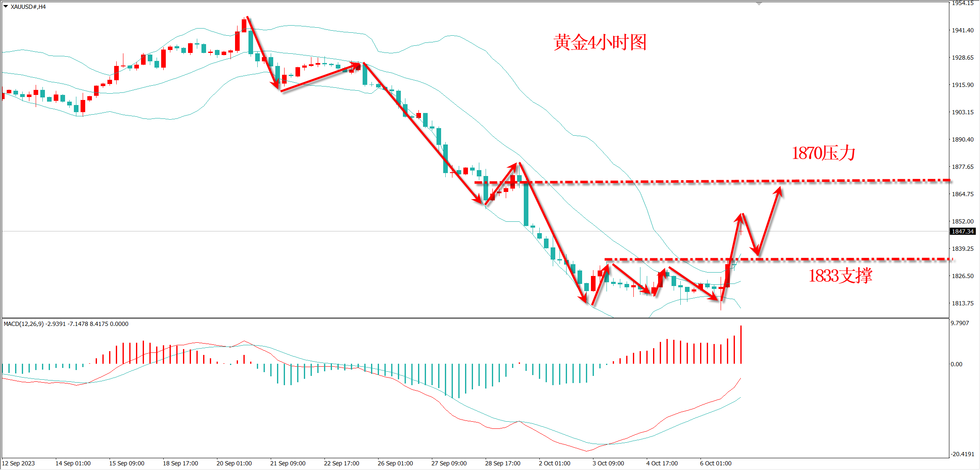
Task: Click the triangle beside XAUUSD#,H4 title
Action: (x=6, y=7)
